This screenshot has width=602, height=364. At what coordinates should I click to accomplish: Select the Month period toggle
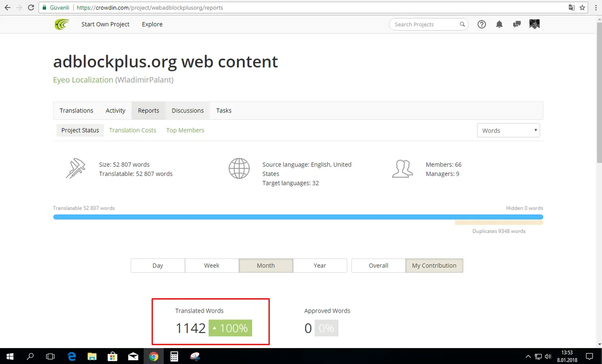(266, 265)
